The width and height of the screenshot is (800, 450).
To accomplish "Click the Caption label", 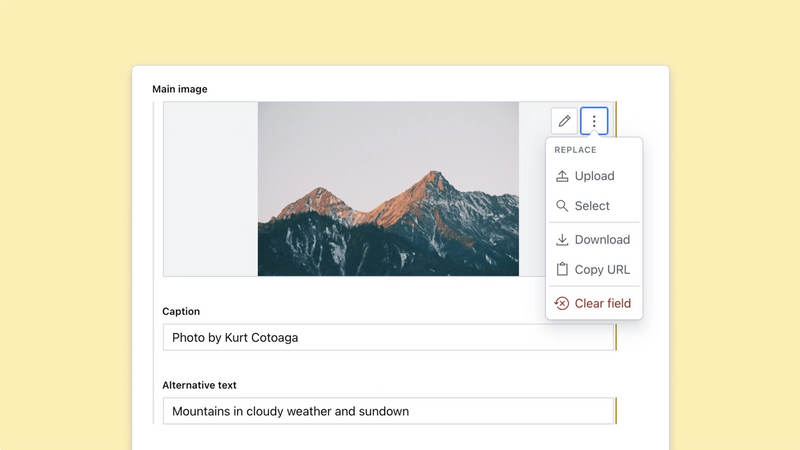I will pyautogui.click(x=181, y=311).
